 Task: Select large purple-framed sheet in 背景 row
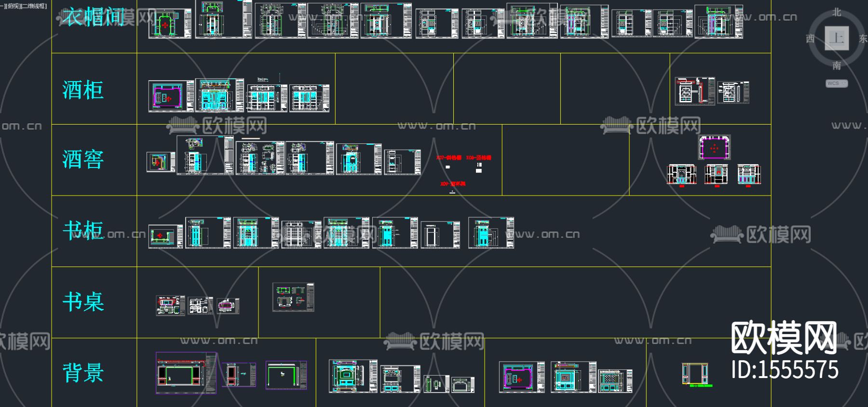click(x=186, y=373)
